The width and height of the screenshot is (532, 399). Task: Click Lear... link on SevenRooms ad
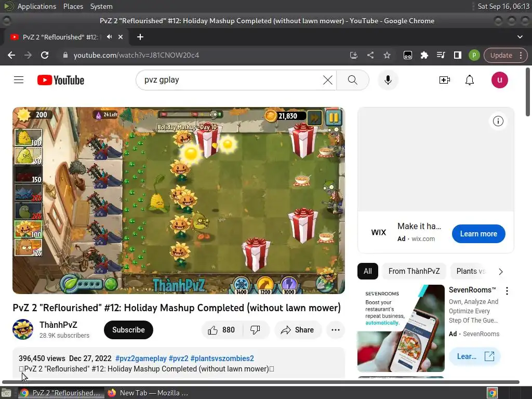[474, 356]
